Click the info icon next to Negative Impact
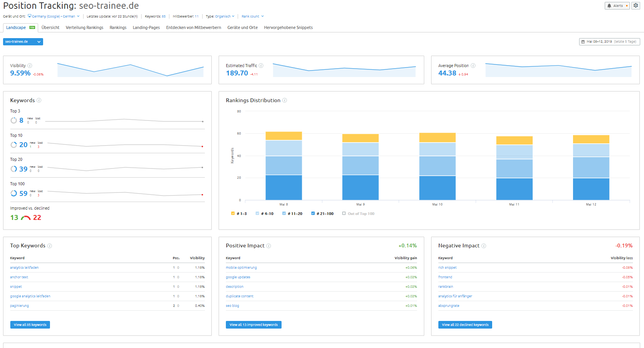Screen dimensions: 644x348 (484, 246)
